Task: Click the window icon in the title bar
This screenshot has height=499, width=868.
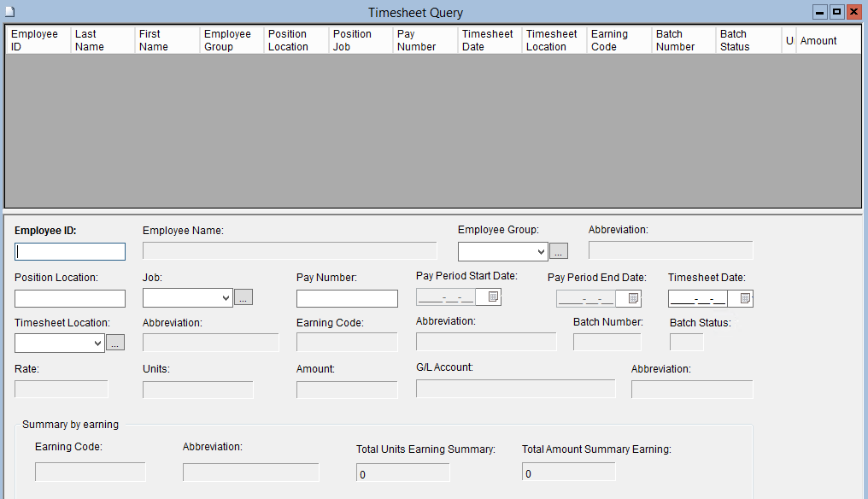Action: tap(9, 12)
